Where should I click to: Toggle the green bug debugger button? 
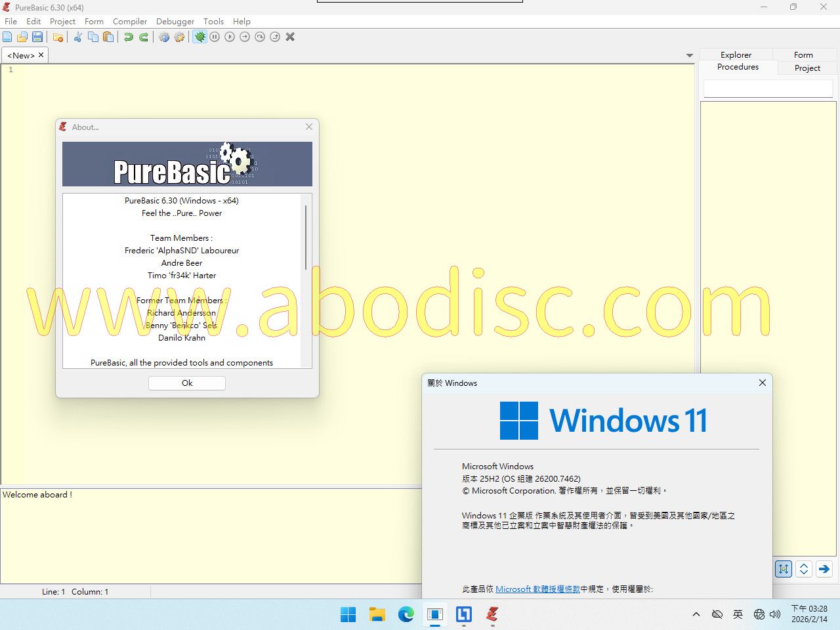coord(199,37)
